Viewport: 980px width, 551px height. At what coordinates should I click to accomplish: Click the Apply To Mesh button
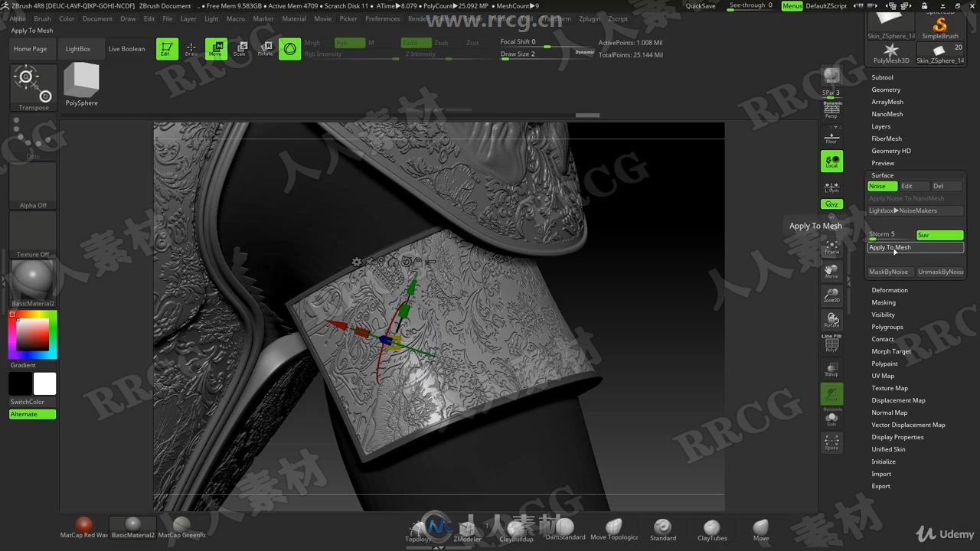tap(915, 247)
